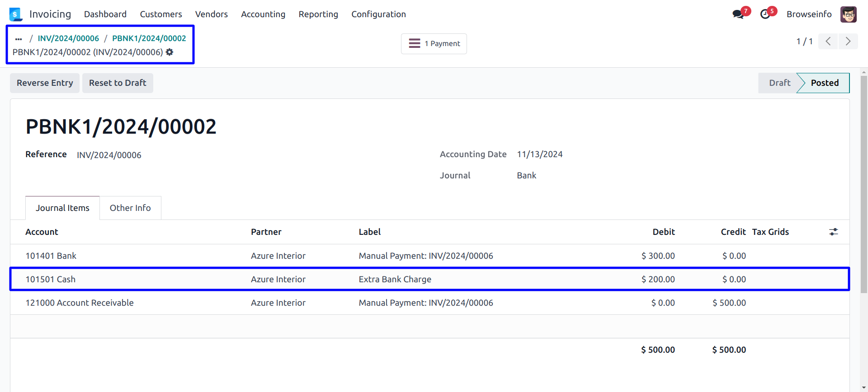Viewport: 868px width, 392px height.
Task: Open the Reporting dropdown menu
Action: (x=318, y=14)
